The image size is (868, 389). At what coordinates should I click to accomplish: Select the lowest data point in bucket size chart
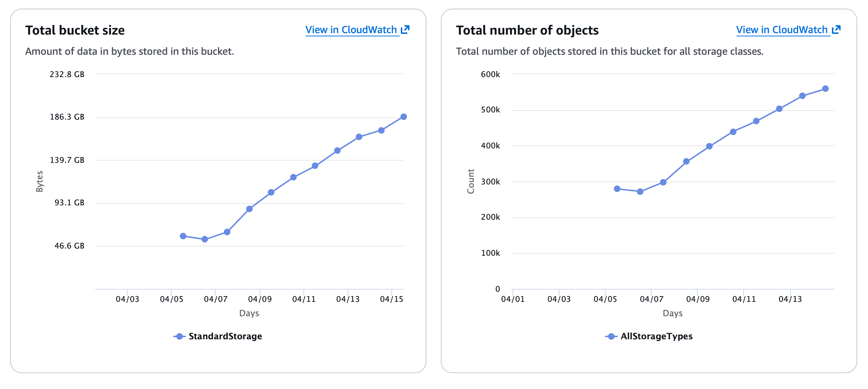(205, 239)
